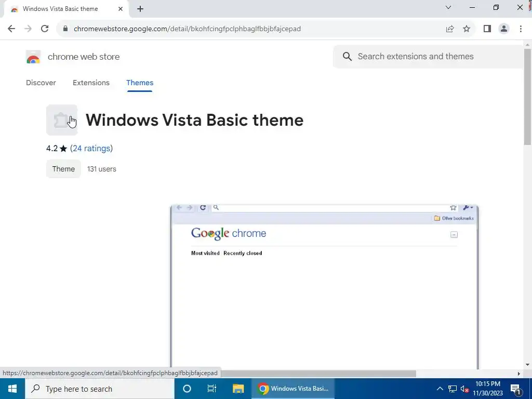Viewport: 532px width, 399px height.
Task: Click the Windows Vista Basic theme heading
Action: pos(194,120)
